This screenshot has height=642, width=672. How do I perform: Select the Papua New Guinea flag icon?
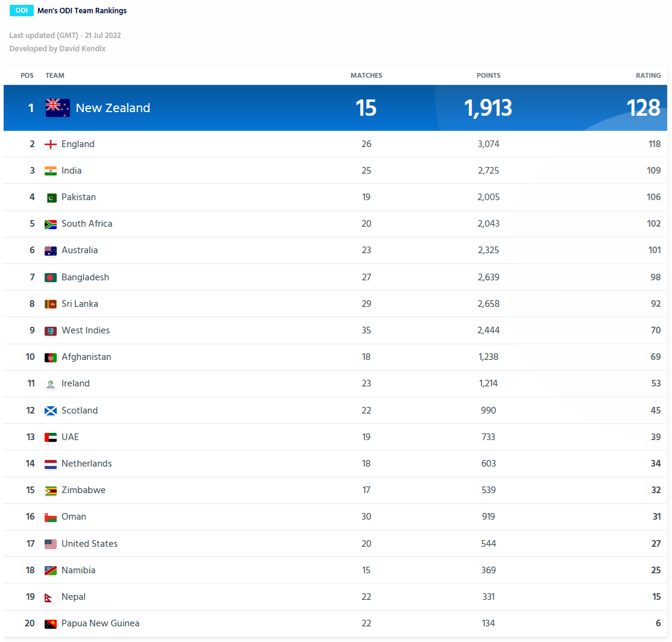51,623
